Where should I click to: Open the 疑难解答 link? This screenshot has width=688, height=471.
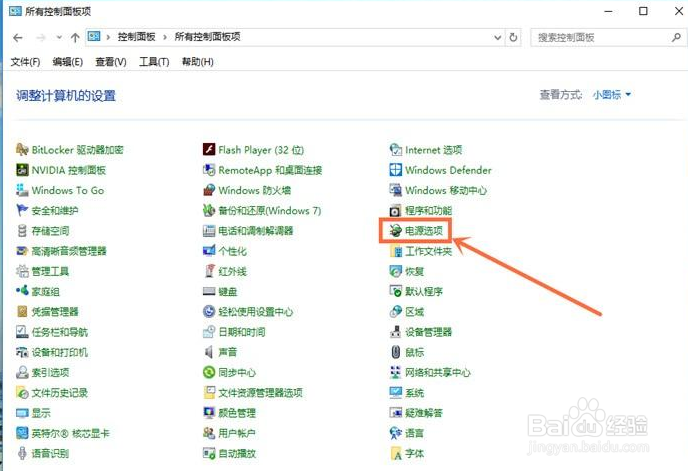[423, 413]
